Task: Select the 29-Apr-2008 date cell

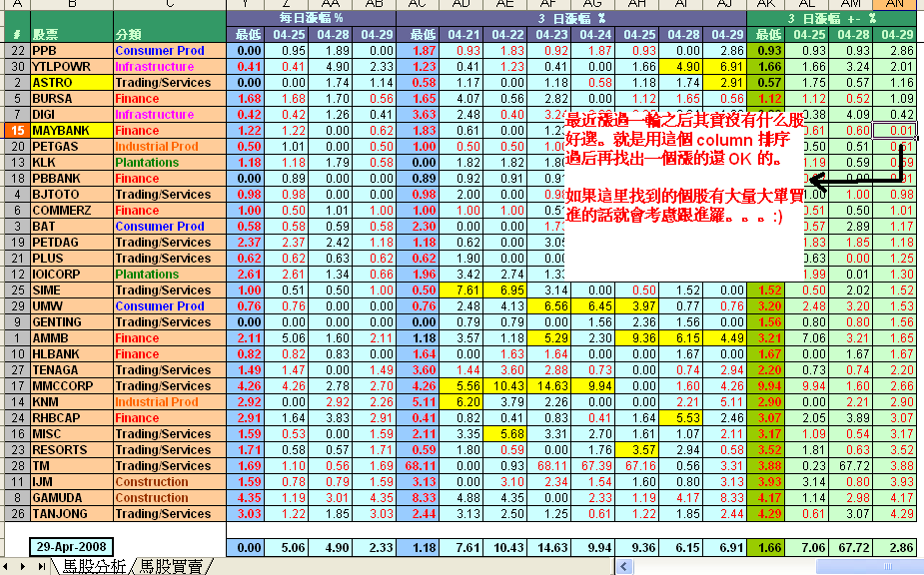Action: point(70,547)
